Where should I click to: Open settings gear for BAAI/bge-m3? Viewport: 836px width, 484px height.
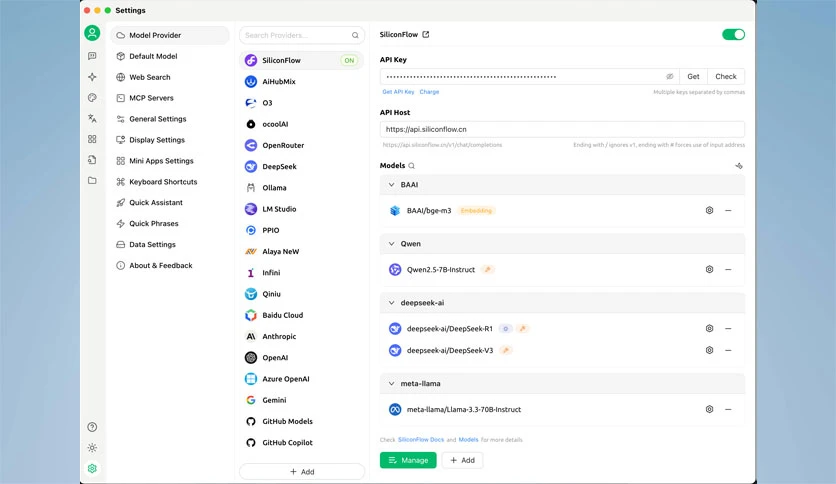coord(710,211)
